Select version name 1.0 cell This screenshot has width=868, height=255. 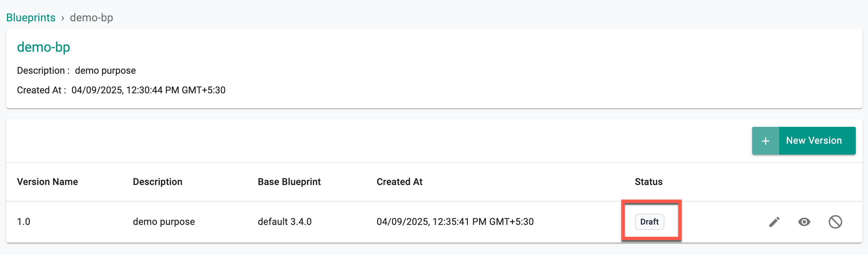coord(24,222)
